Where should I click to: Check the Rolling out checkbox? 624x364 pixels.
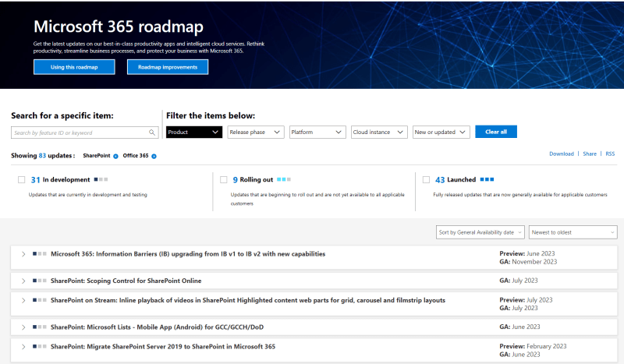coord(224,180)
